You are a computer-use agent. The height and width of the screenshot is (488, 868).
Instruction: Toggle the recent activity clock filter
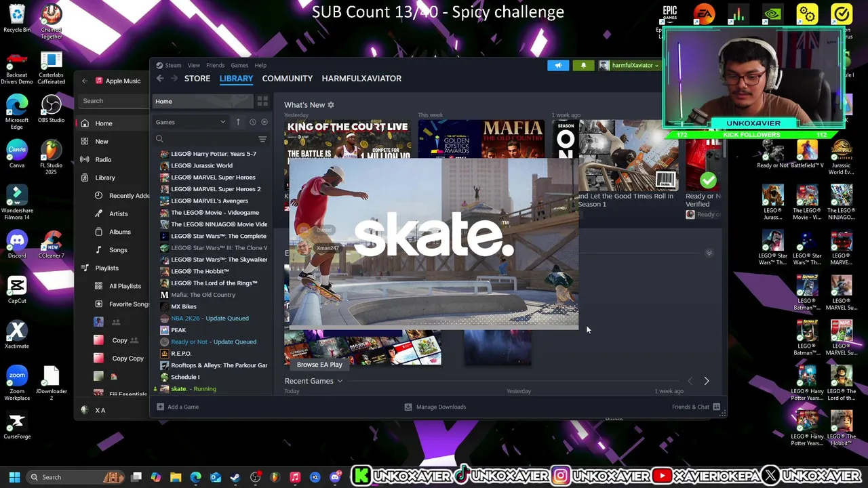click(252, 122)
